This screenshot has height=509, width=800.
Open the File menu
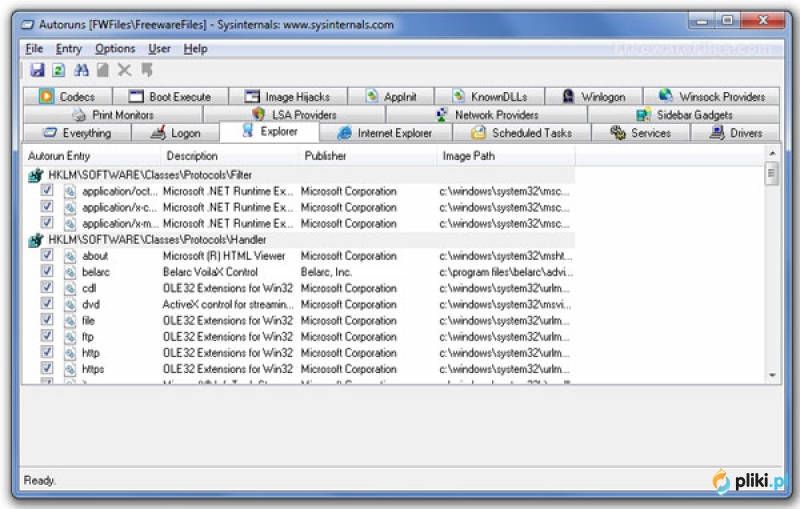pos(34,49)
